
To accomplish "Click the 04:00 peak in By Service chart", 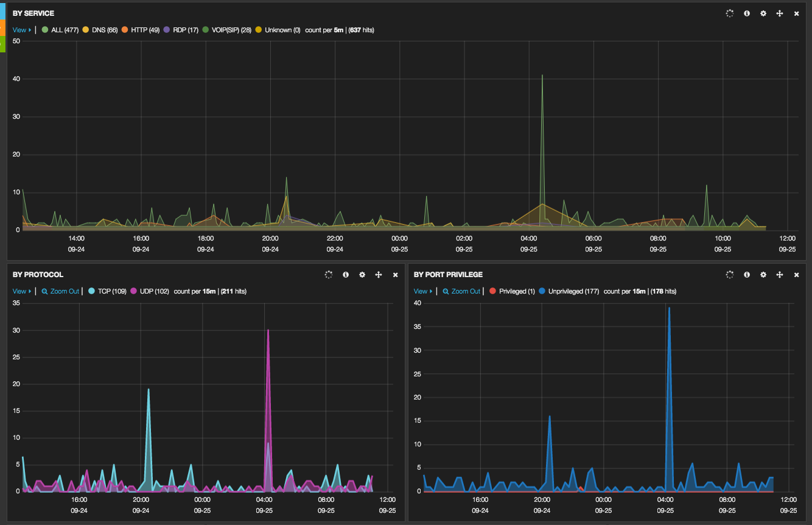I will point(542,76).
